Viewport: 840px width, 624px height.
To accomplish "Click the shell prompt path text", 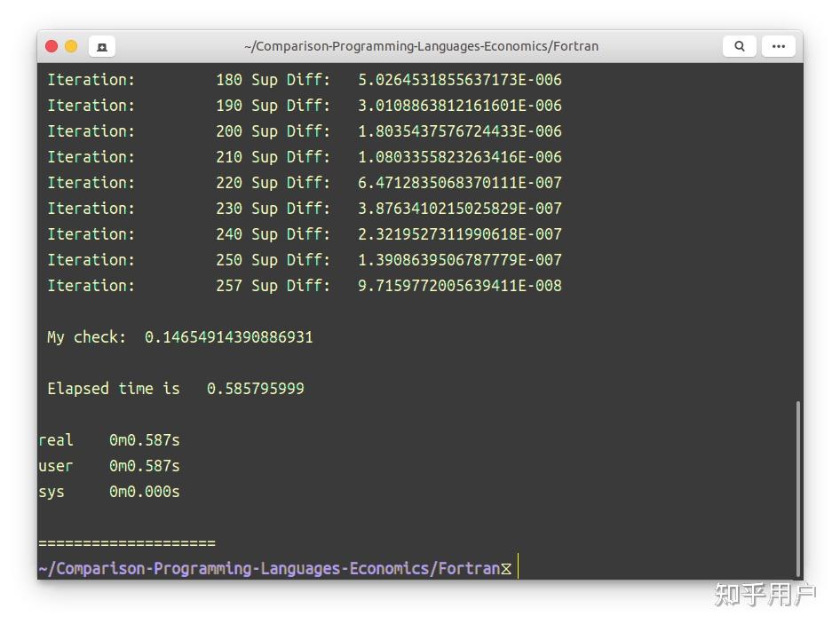I will pyautogui.click(x=266, y=567).
